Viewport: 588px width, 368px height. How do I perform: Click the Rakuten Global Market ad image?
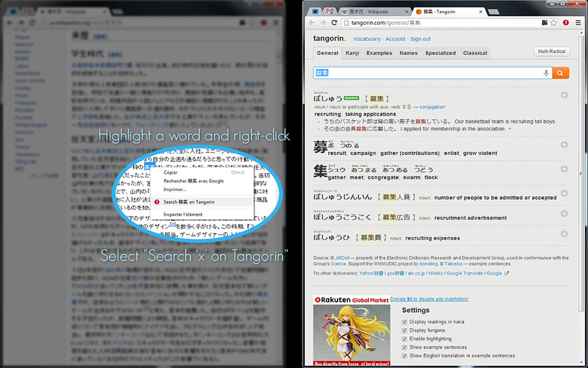(x=352, y=330)
